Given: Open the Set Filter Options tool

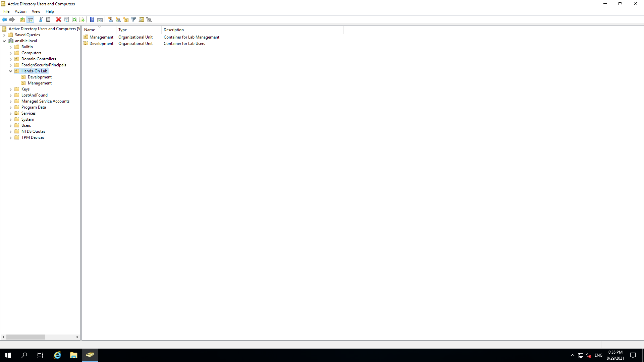Looking at the screenshot, I should 133,20.
